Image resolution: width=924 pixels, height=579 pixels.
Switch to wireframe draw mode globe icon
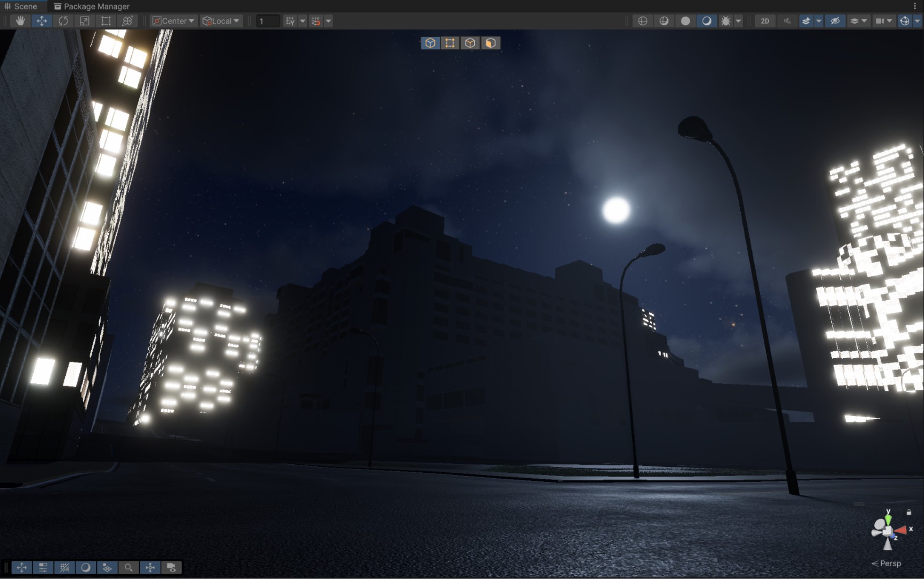pyautogui.click(x=642, y=21)
